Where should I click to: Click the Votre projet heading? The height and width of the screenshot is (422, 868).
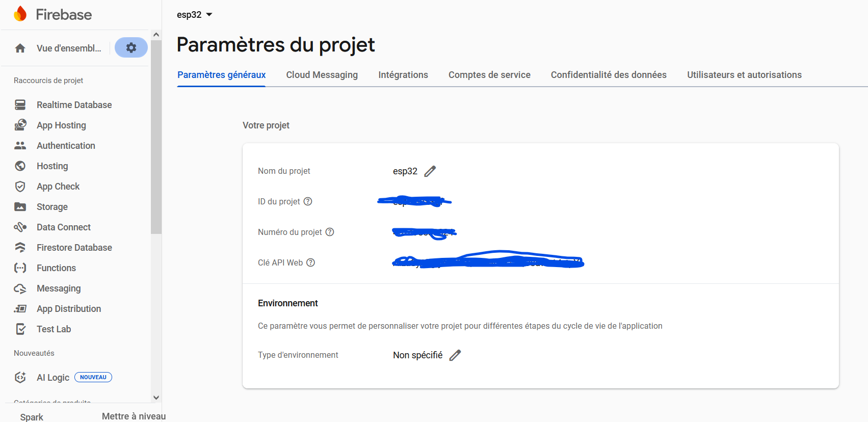tap(266, 125)
